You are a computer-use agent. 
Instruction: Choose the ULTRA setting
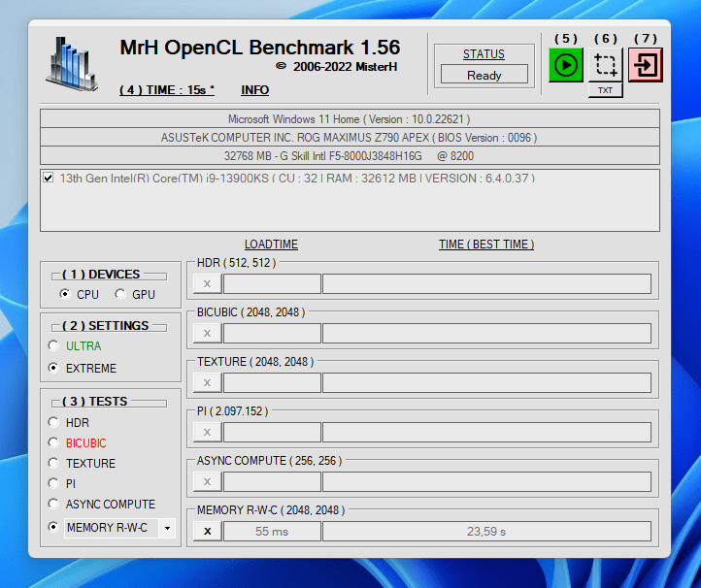(53, 345)
